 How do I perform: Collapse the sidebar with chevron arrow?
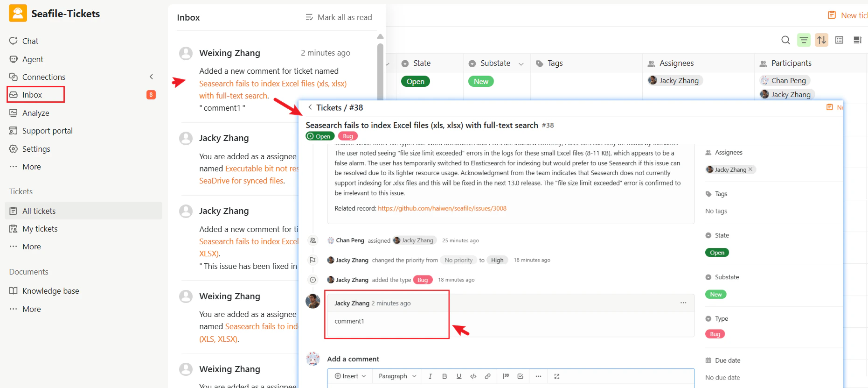click(151, 77)
